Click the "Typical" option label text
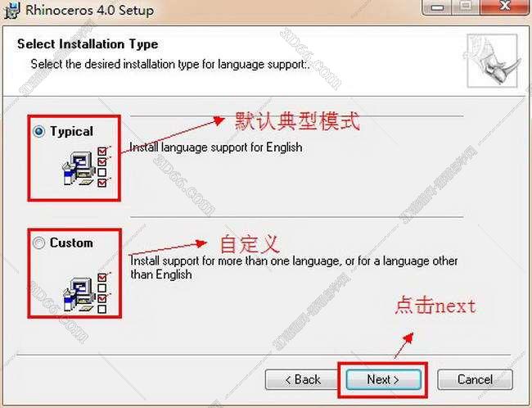 click(x=71, y=131)
